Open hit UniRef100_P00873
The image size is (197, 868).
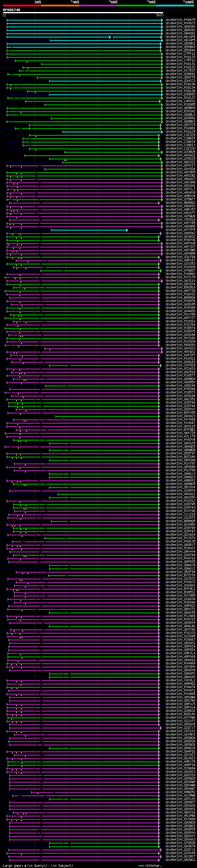point(180,23)
